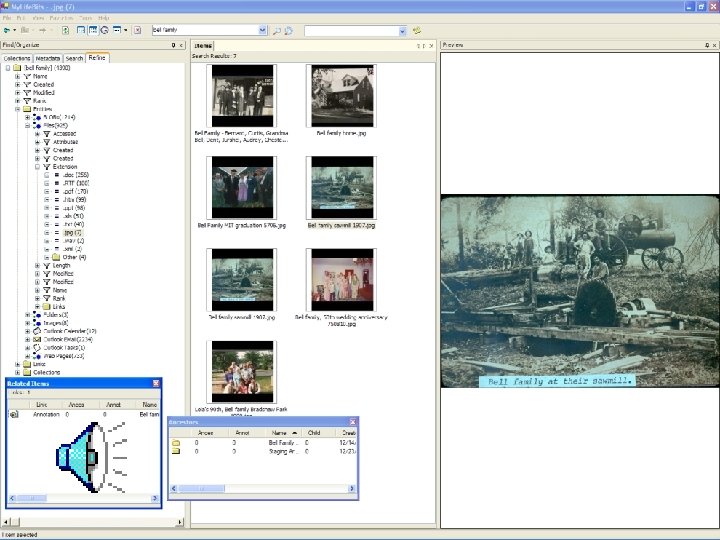Viewport: 720px width, 540px height.
Task: Click the first folder icon in Ancestors panel
Action: [175, 442]
